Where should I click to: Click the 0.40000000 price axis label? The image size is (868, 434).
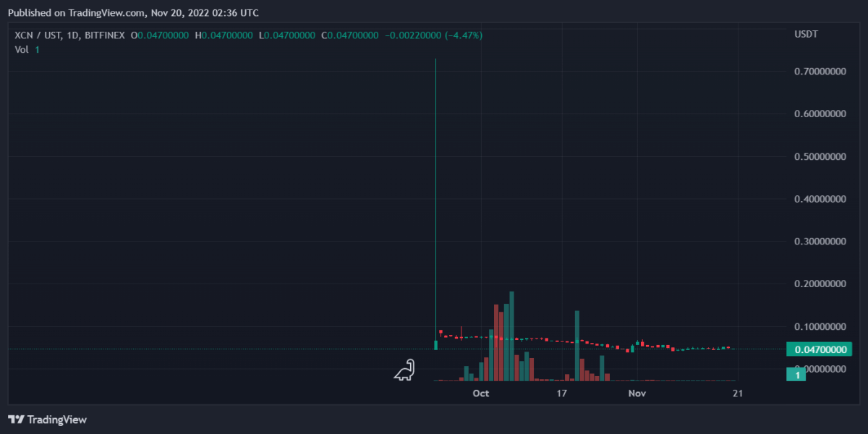[x=820, y=199]
